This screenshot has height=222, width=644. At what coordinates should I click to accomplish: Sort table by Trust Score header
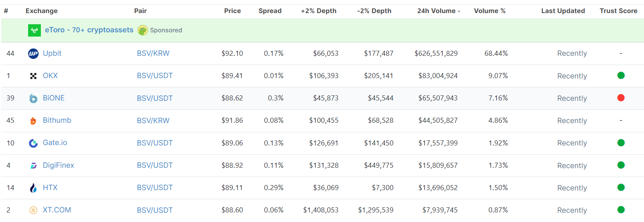(x=618, y=11)
